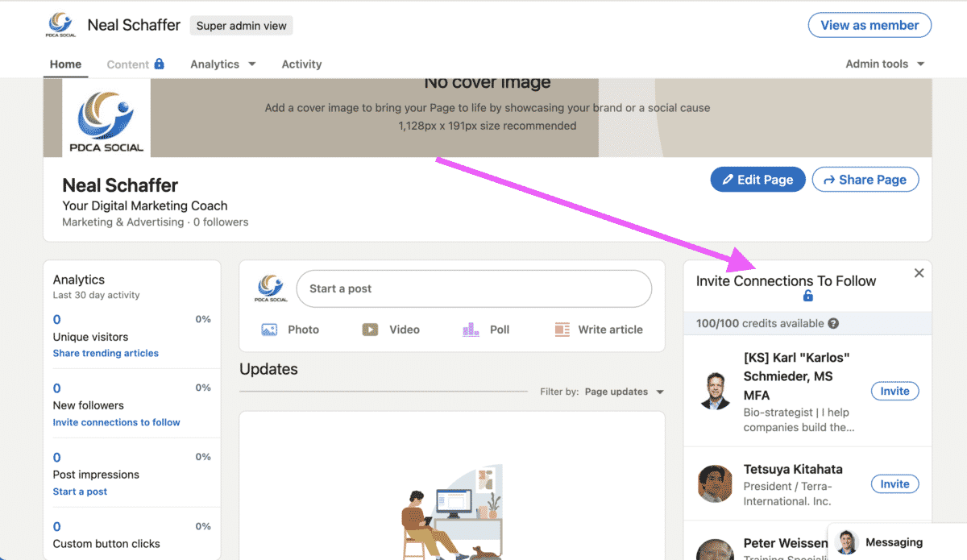Click the Post impressions label
The width and height of the screenshot is (967, 560).
tap(96, 475)
